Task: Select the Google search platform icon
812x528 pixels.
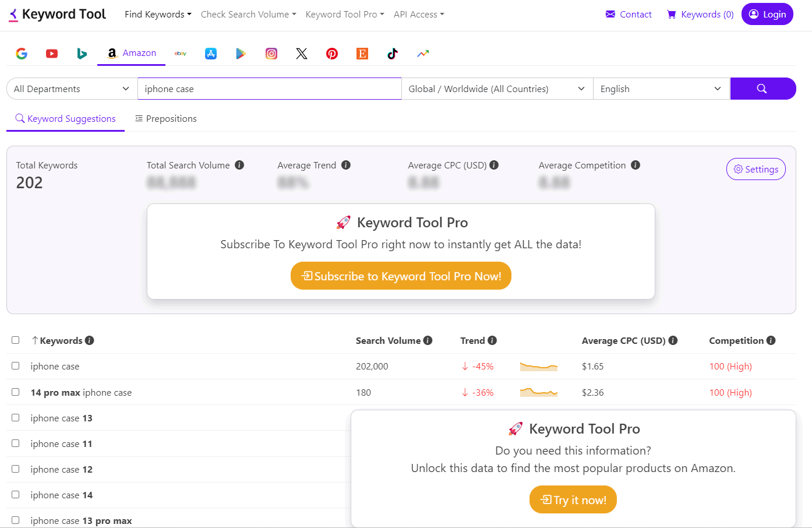Action: point(22,54)
